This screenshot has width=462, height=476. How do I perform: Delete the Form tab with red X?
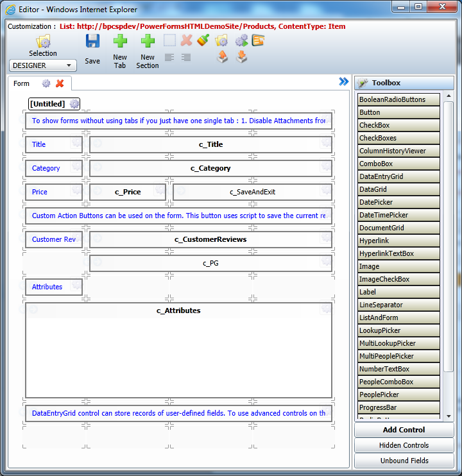click(x=60, y=83)
